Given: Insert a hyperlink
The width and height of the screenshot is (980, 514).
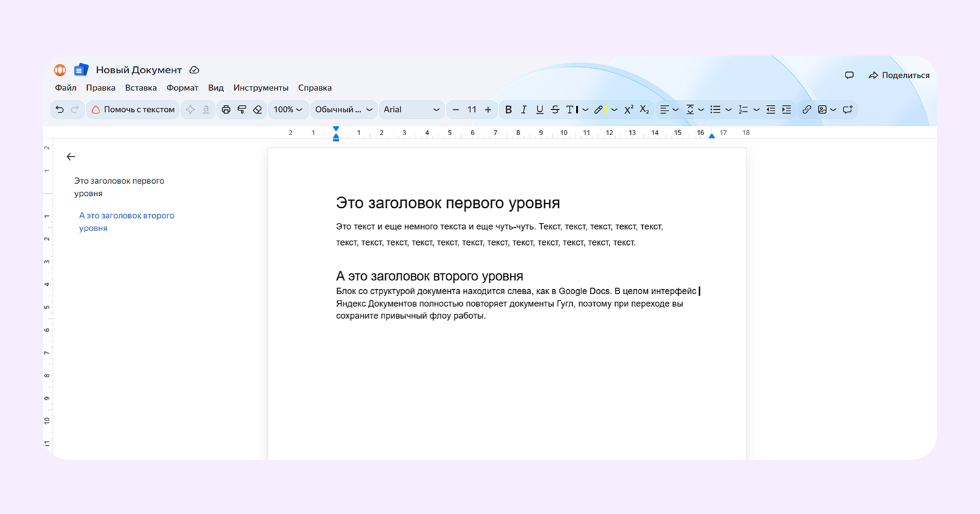Looking at the screenshot, I should pos(806,109).
